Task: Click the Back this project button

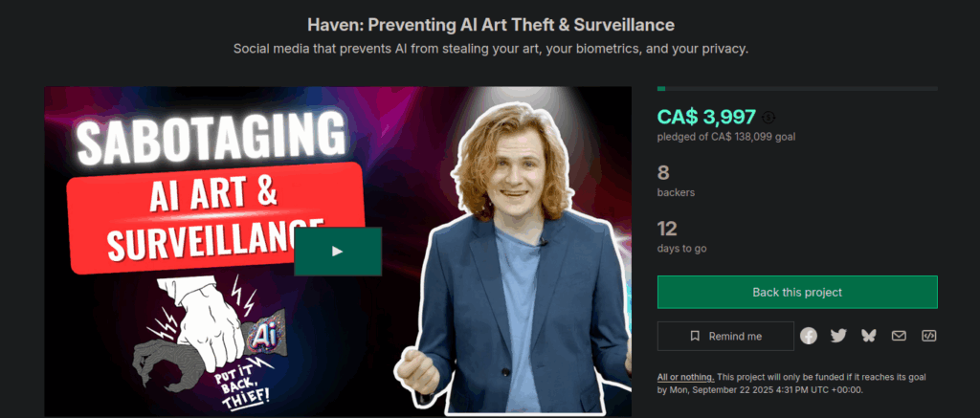Action: (797, 293)
